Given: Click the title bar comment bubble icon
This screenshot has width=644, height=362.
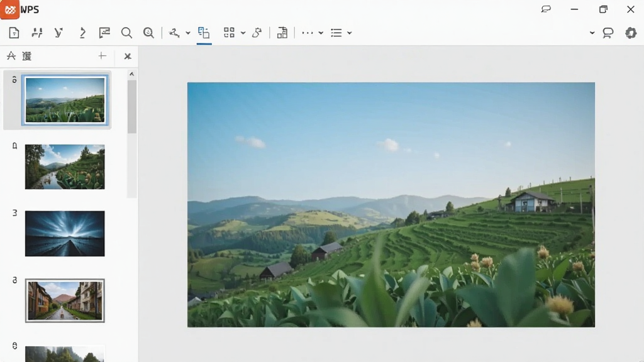Looking at the screenshot, I should pyautogui.click(x=546, y=9).
